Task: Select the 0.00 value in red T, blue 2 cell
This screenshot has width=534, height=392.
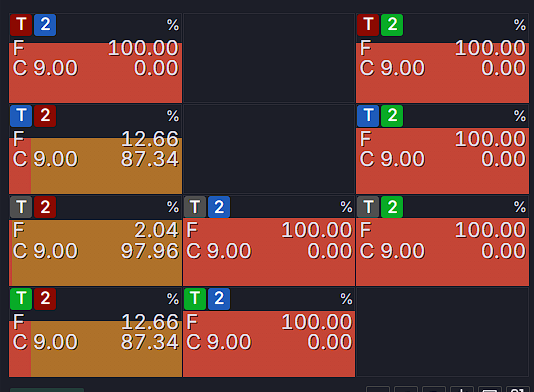Action: click(x=156, y=68)
